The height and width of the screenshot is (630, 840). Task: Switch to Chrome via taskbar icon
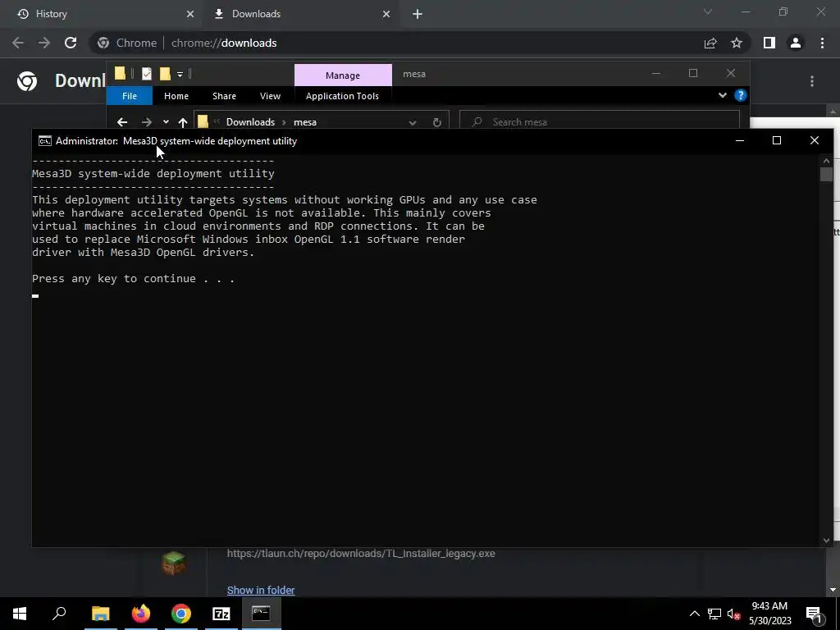point(181,614)
